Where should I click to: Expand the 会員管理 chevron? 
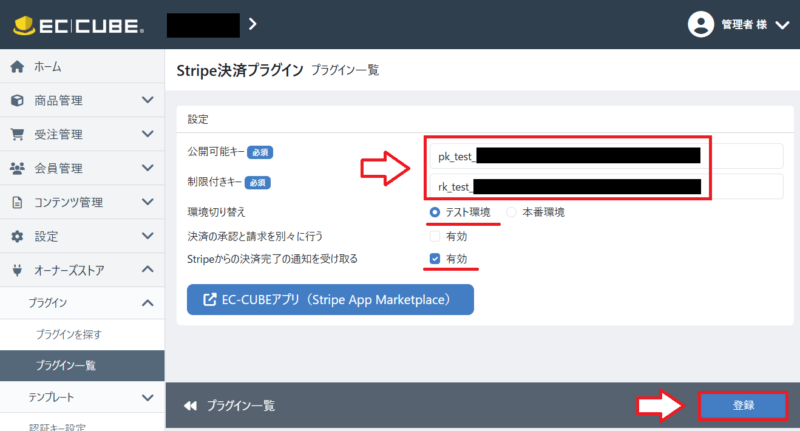147,168
